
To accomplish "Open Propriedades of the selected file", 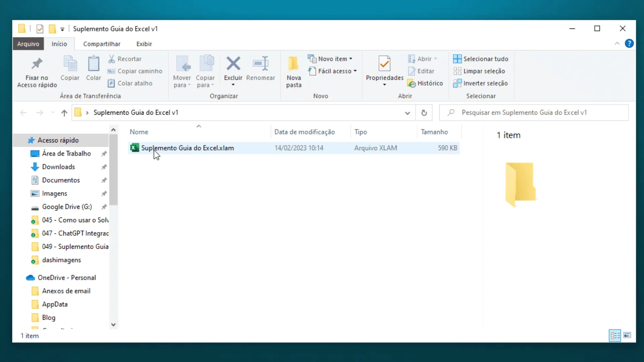I will tap(384, 68).
